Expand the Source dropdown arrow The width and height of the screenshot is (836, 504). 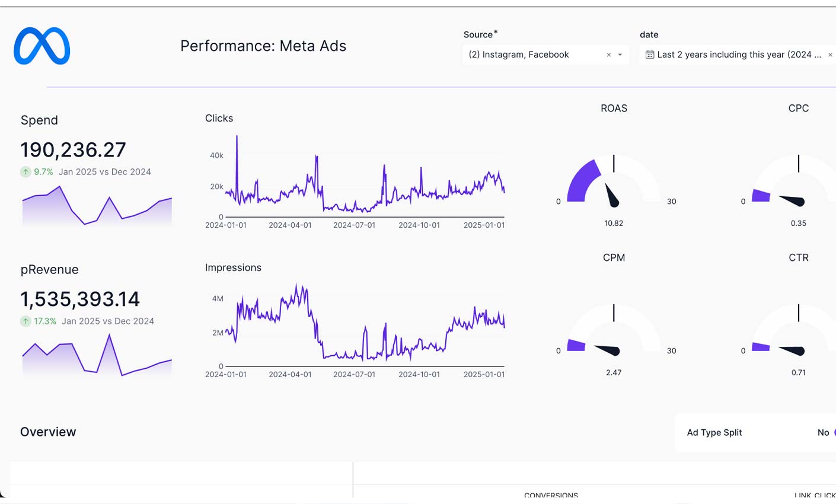click(x=620, y=55)
